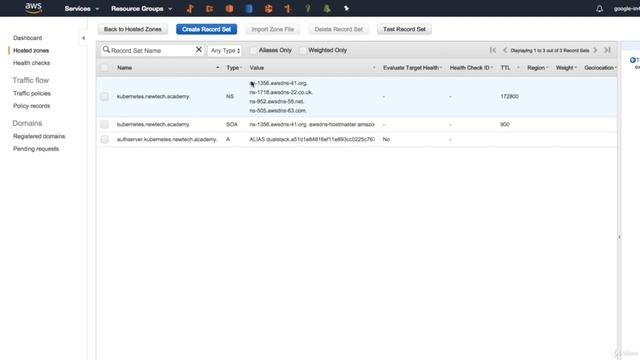The height and width of the screenshot is (360, 640).
Task: Click the TTL value 900
Action: pos(505,124)
